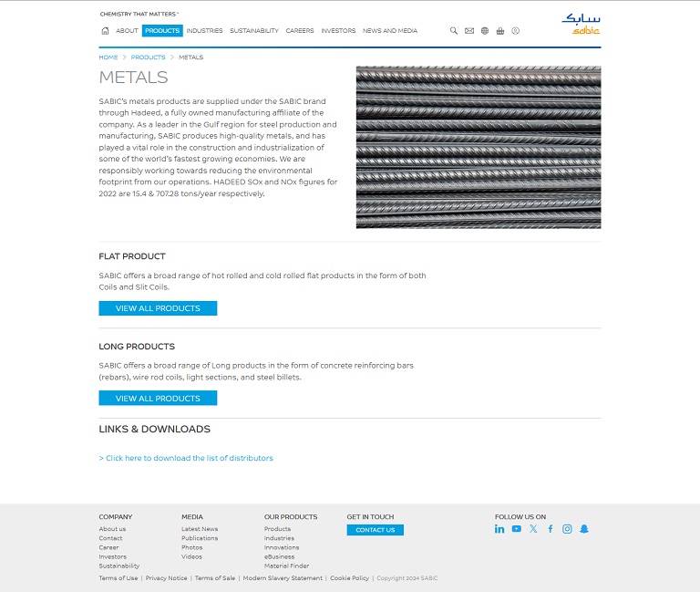Open the Industries menu item
This screenshot has height=592, width=700.
tap(204, 31)
